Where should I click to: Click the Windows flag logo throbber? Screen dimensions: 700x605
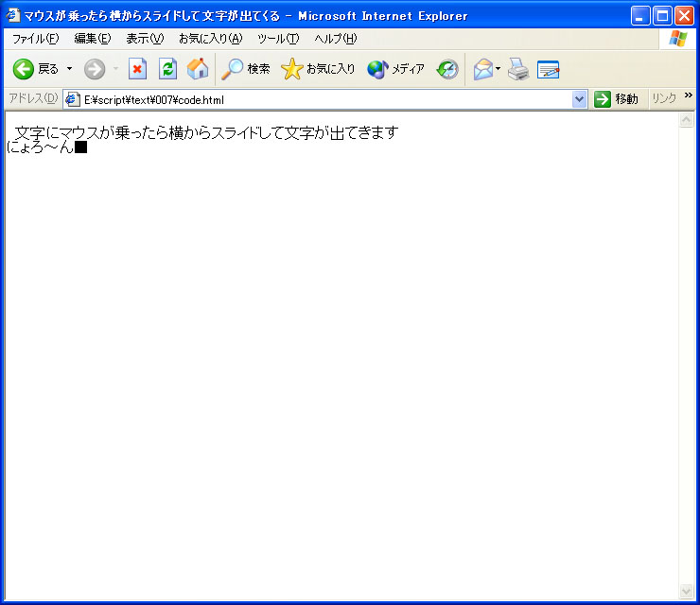tap(677, 39)
